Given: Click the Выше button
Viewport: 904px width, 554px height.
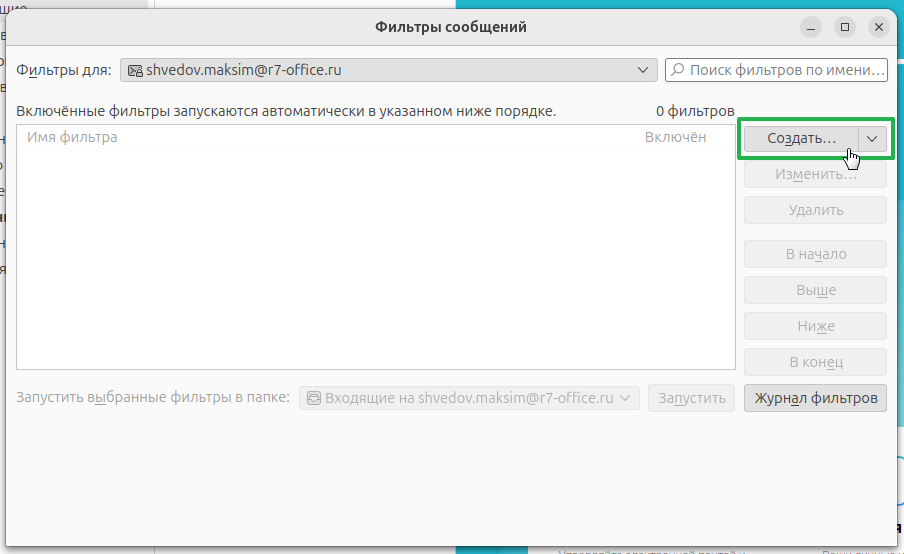Looking at the screenshot, I should (815, 290).
